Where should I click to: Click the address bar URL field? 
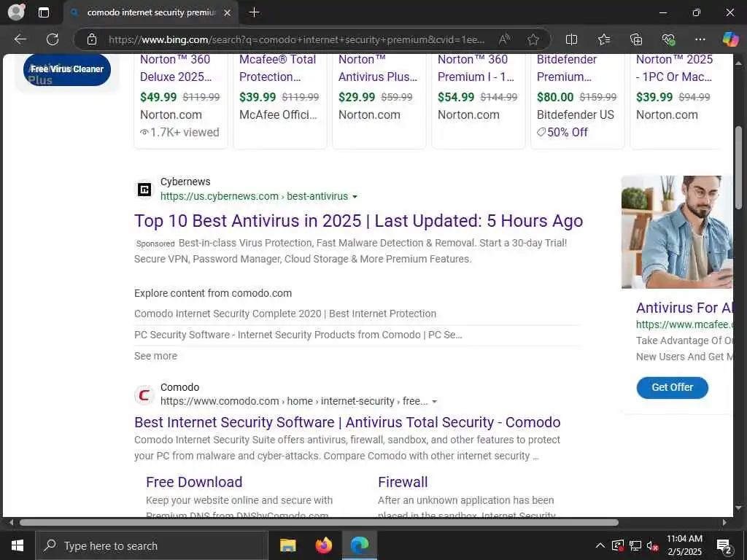coord(296,39)
